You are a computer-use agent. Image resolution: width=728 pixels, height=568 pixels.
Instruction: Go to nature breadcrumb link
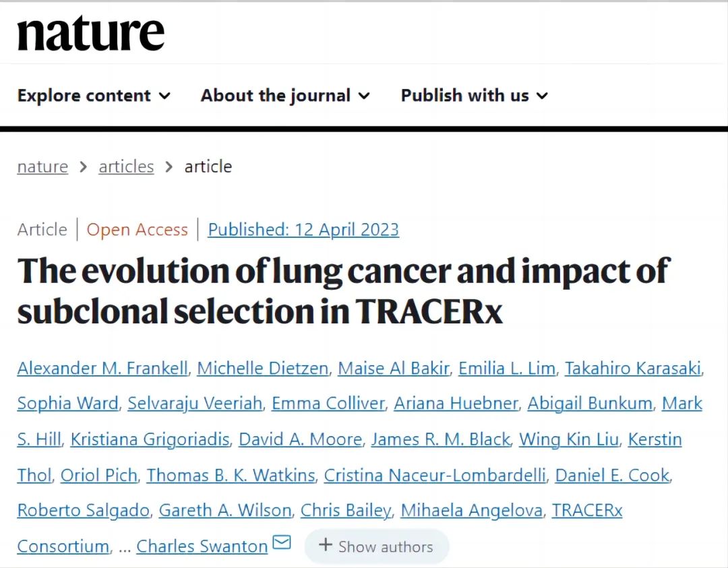click(x=42, y=166)
